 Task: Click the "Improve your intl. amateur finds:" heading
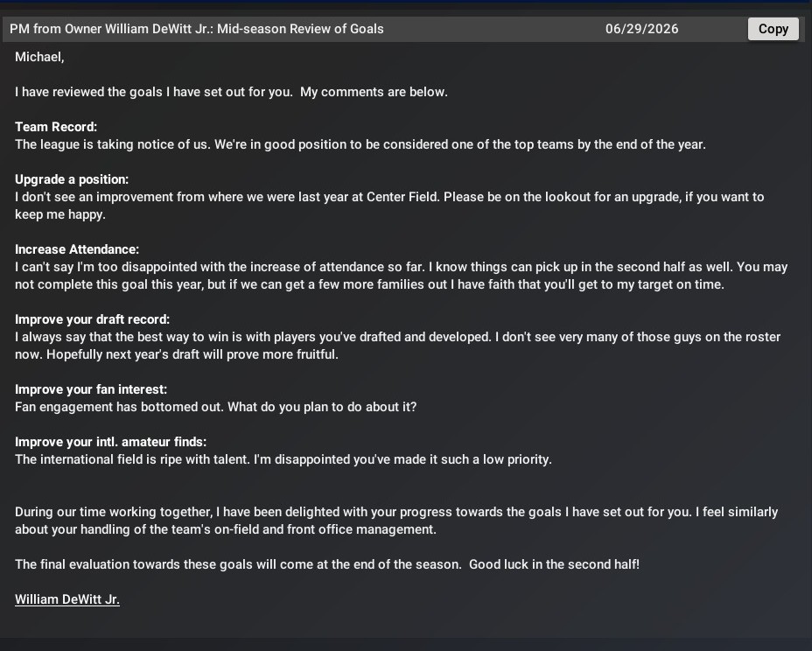pyautogui.click(x=110, y=442)
